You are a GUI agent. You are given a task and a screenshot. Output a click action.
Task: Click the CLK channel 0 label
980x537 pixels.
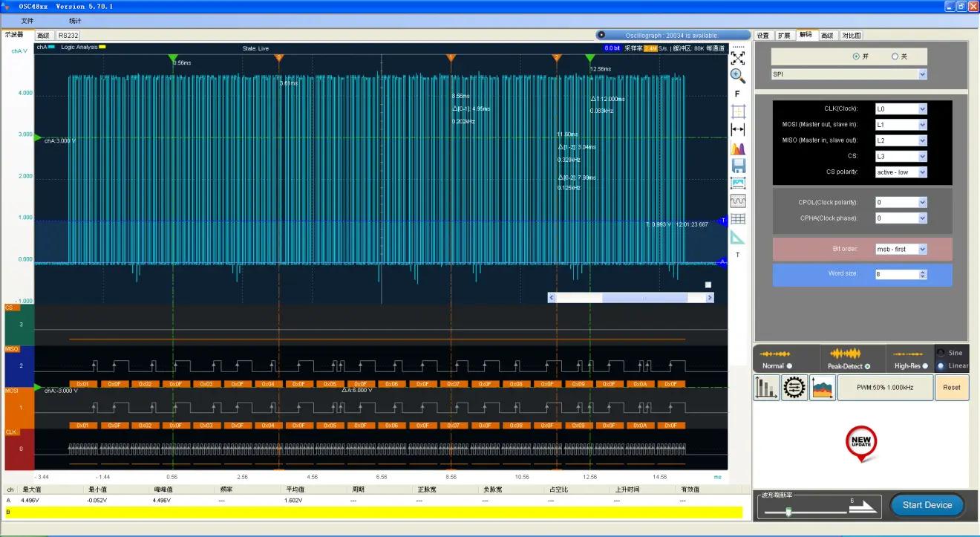pos(19,449)
